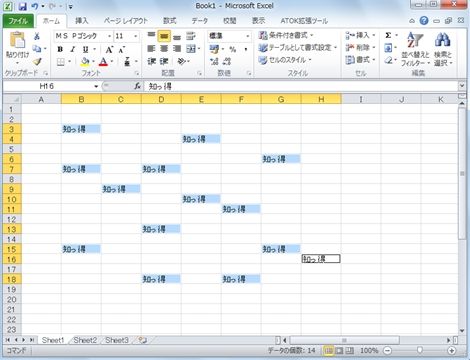
Task: Expand the Cells Insert (挿入) dropdown
Action: click(374, 35)
